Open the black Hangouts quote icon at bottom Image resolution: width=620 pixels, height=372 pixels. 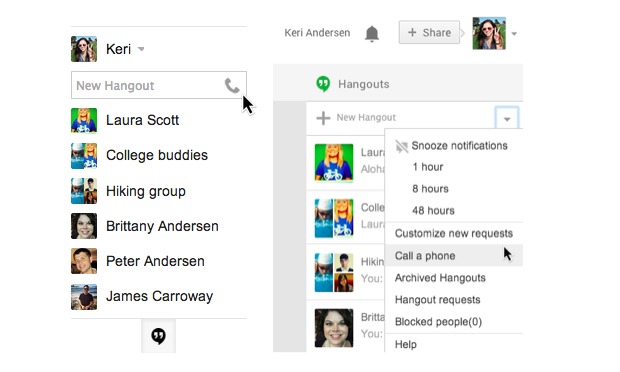click(x=159, y=336)
